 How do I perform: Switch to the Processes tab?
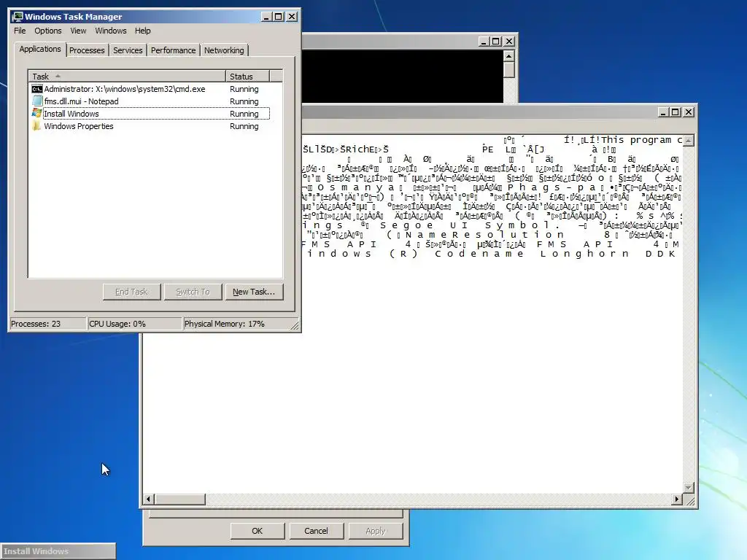(87, 50)
